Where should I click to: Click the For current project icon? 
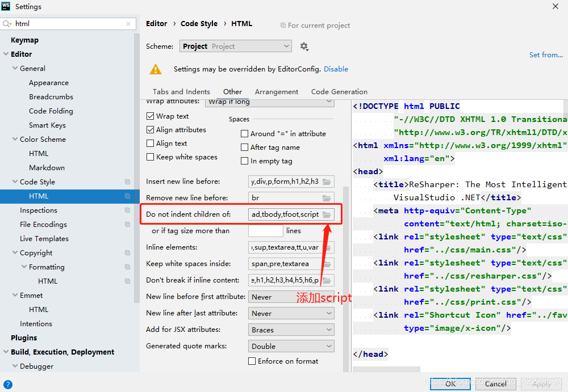pos(283,26)
